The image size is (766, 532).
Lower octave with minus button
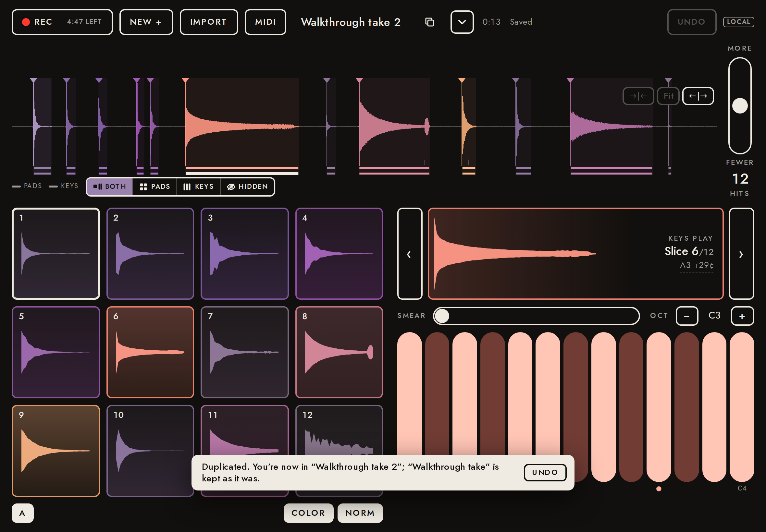click(x=687, y=316)
